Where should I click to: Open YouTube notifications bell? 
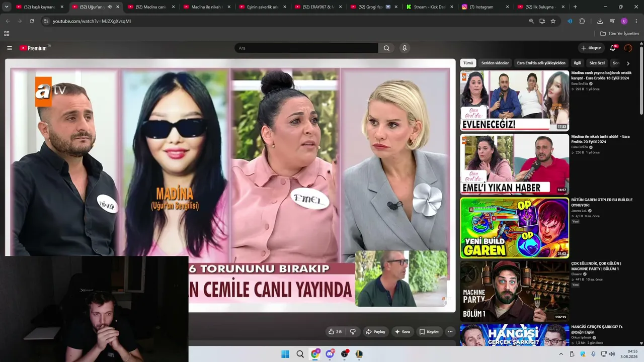tap(613, 48)
